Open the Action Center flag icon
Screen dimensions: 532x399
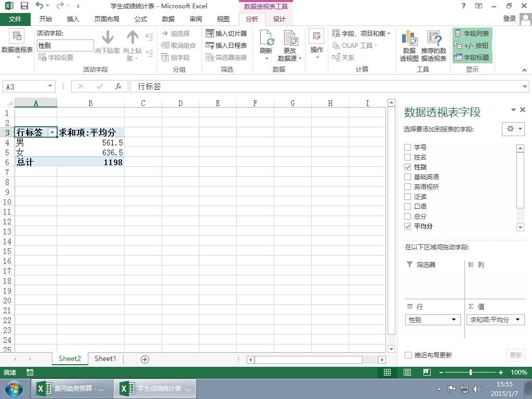click(451, 389)
